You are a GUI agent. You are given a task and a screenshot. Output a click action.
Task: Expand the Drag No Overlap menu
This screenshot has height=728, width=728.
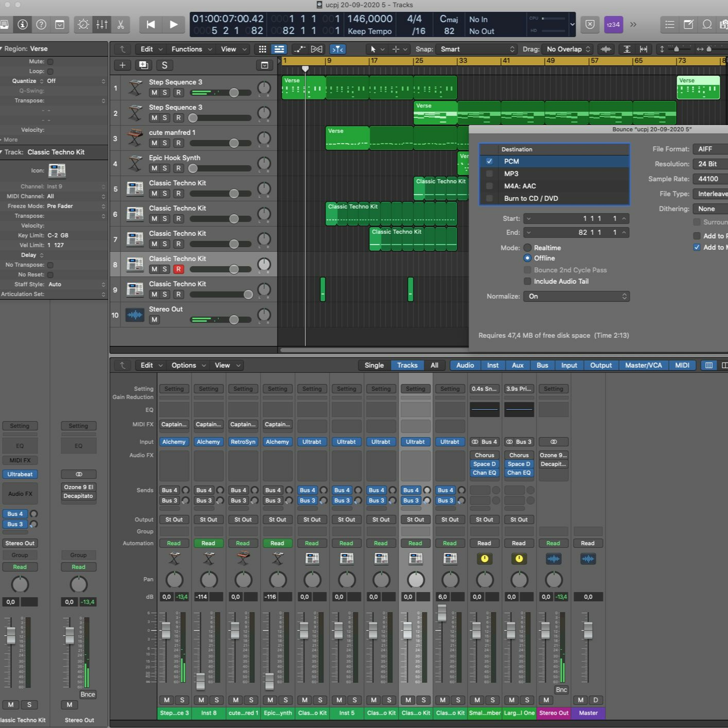pyautogui.click(x=568, y=49)
